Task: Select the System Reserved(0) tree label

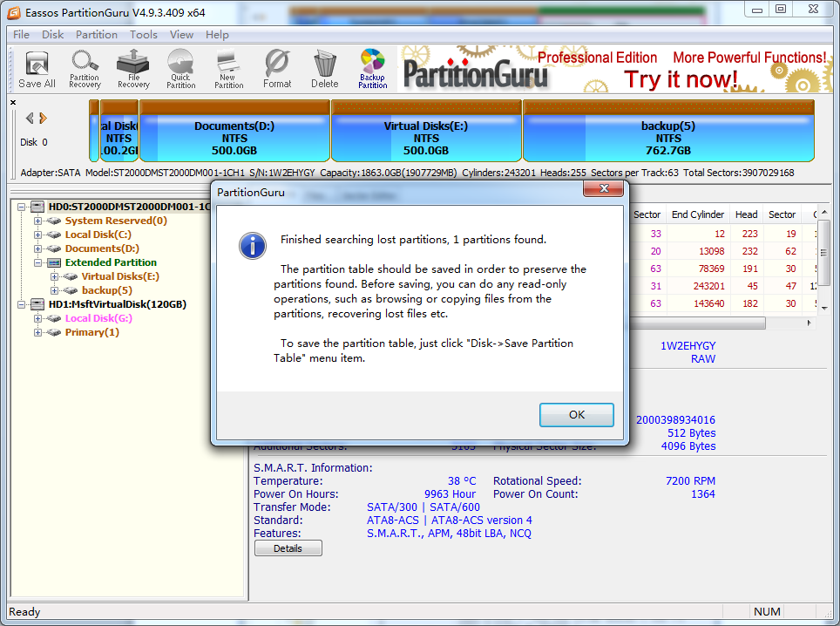Action: pos(116,221)
